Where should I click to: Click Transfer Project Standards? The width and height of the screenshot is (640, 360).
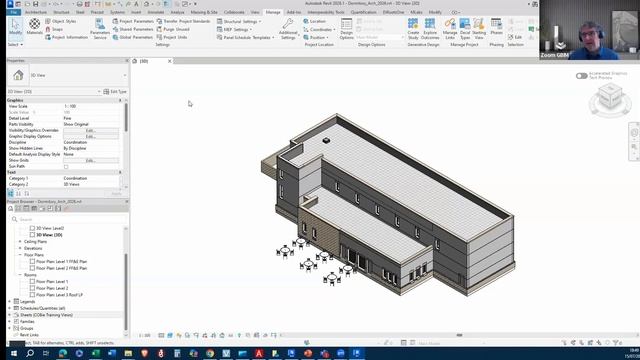pyautogui.click(x=183, y=21)
